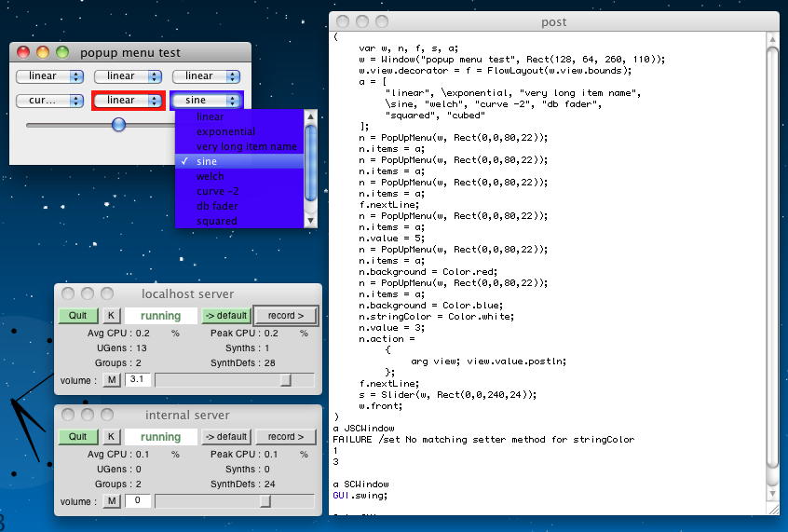The height and width of the screenshot is (532, 788).
Task: Close the popup menu test window
Action: coord(24,53)
